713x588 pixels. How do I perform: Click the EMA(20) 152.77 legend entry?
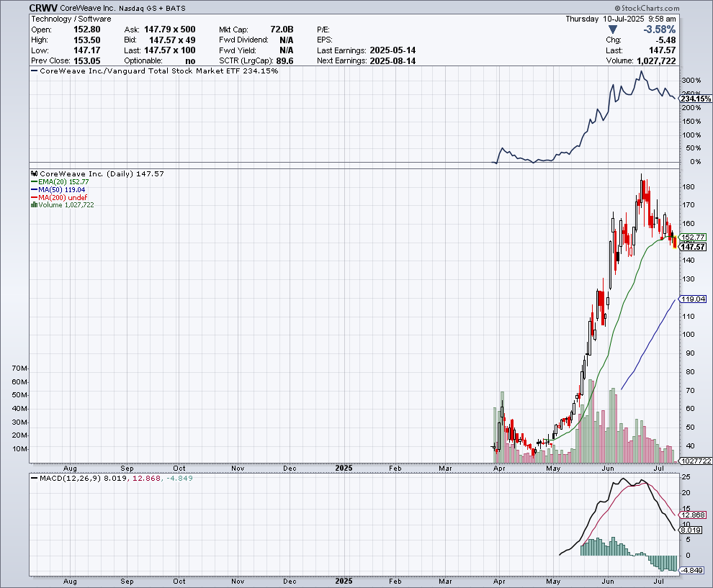point(60,182)
